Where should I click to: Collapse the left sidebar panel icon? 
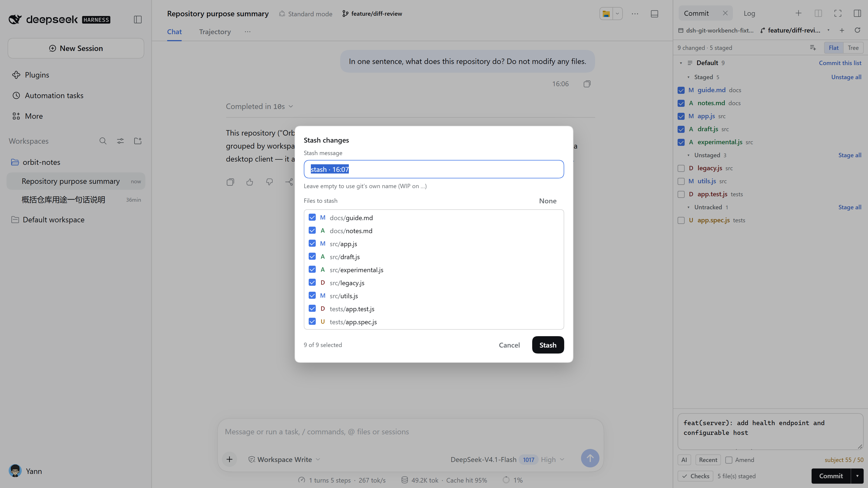pyautogui.click(x=138, y=20)
